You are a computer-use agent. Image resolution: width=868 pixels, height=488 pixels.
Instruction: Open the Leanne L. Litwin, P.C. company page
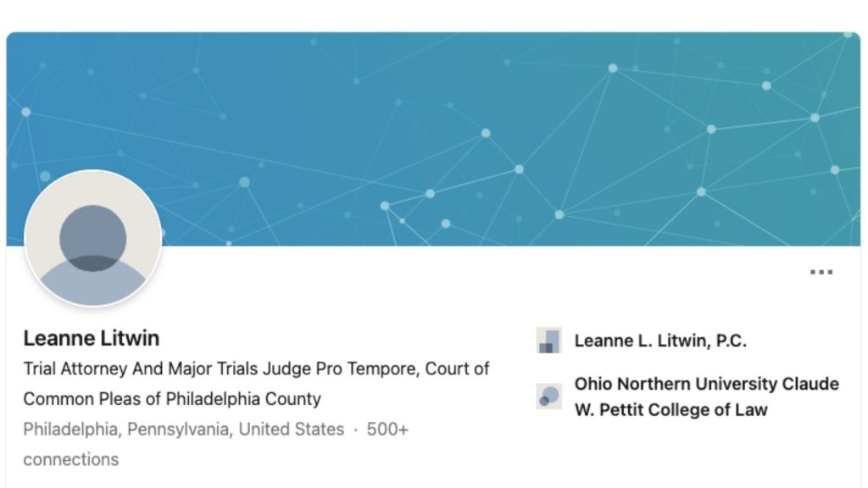coord(659,341)
